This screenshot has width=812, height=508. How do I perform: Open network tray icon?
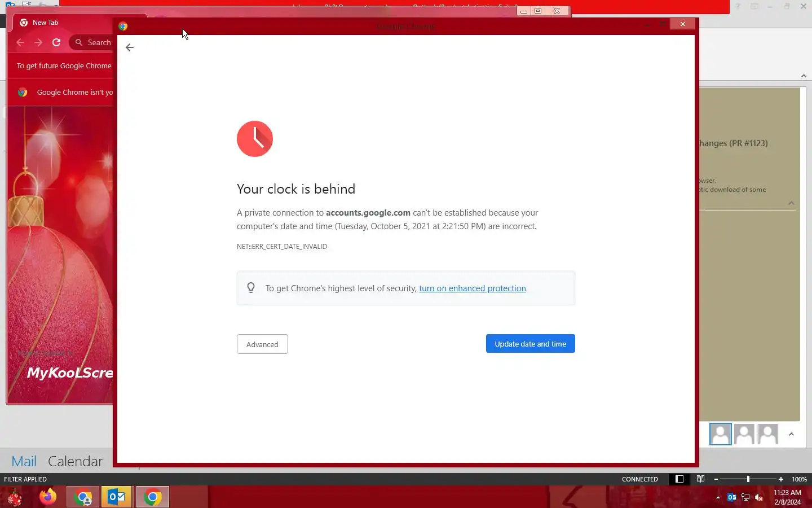coord(745,497)
